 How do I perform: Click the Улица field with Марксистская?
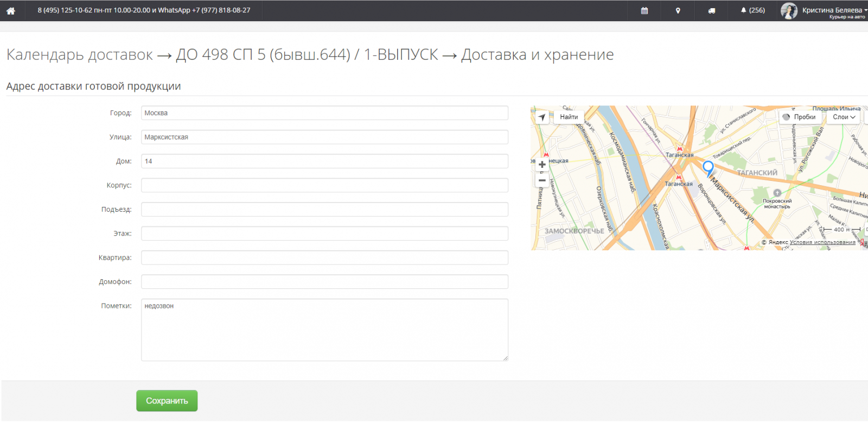[x=324, y=137]
